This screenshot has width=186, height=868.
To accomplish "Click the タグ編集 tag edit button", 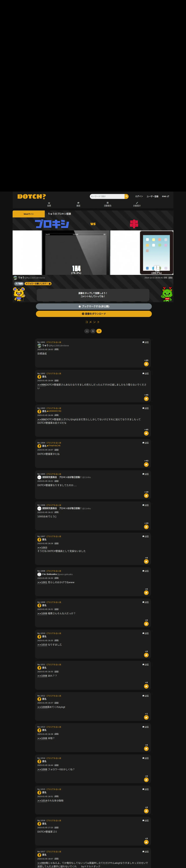I will pos(19,284).
